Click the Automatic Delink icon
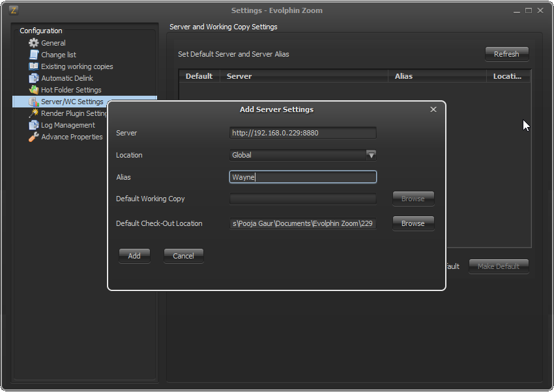This screenshot has width=554, height=392. click(x=33, y=78)
